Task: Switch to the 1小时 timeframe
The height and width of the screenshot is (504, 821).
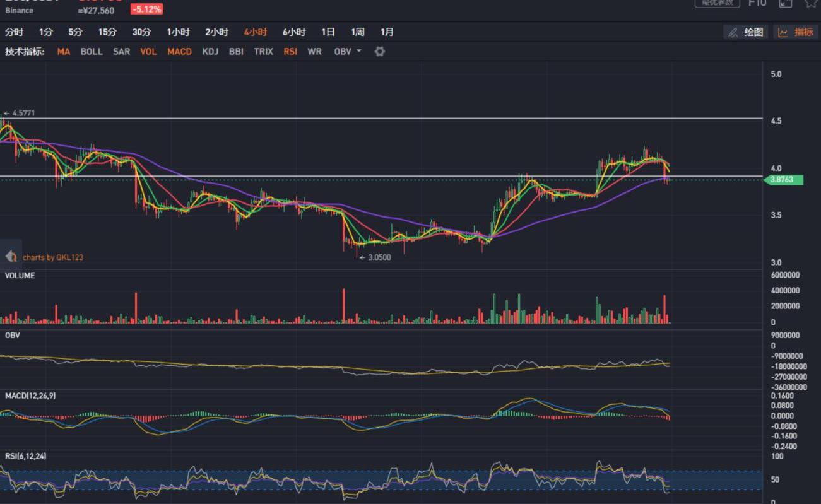Action: click(178, 32)
